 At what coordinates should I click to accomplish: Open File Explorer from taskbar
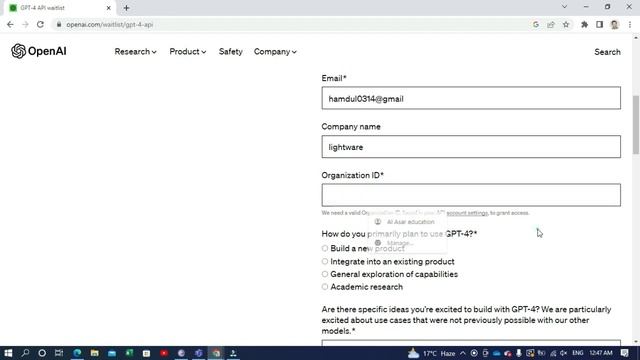coord(94,353)
